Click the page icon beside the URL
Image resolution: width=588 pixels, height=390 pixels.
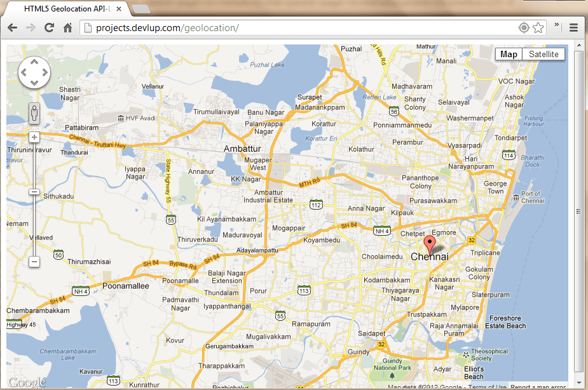click(x=88, y=28)
